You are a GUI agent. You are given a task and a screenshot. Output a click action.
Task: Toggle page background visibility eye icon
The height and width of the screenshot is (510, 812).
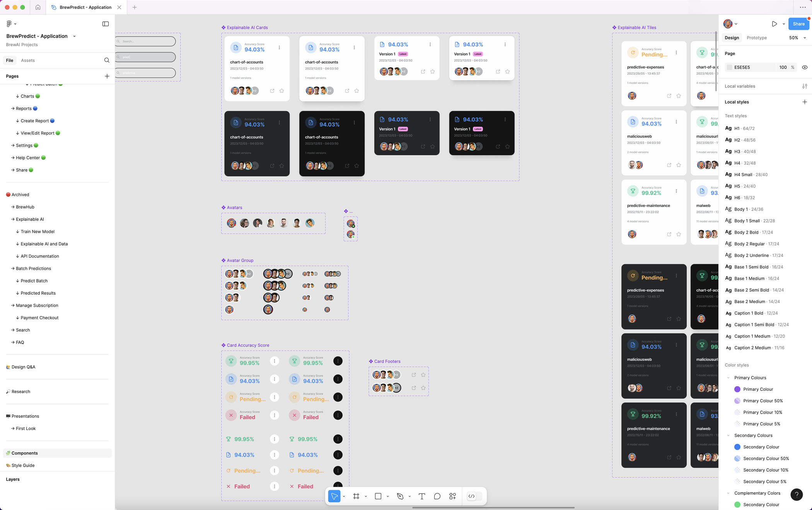click(805, 67)
